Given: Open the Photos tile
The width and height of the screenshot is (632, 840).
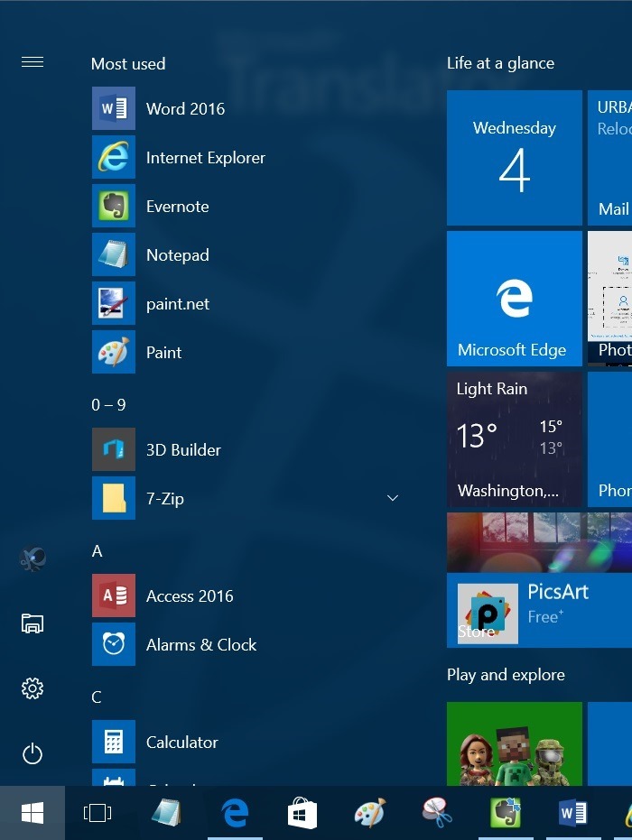Looking at the screenshot, I should (x=610, y=299).
